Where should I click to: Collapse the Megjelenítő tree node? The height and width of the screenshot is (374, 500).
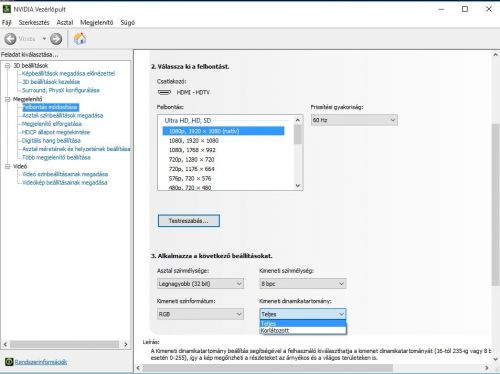tap(8, 99)
